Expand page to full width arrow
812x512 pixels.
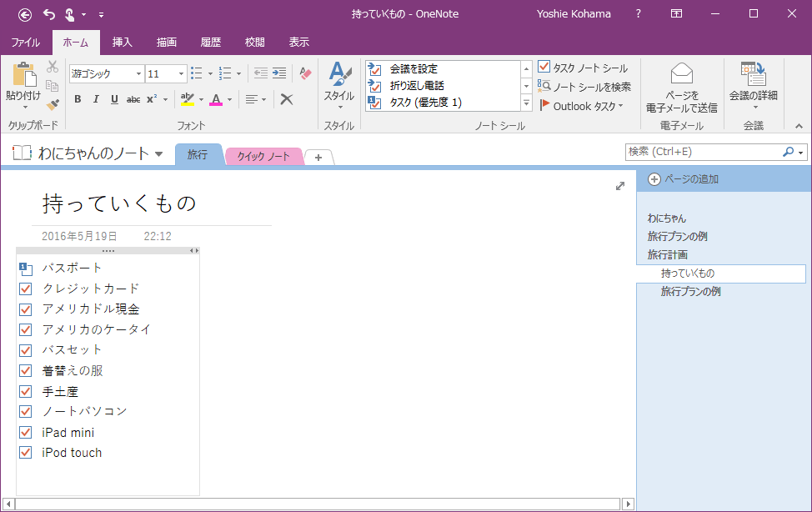(620, 186)
